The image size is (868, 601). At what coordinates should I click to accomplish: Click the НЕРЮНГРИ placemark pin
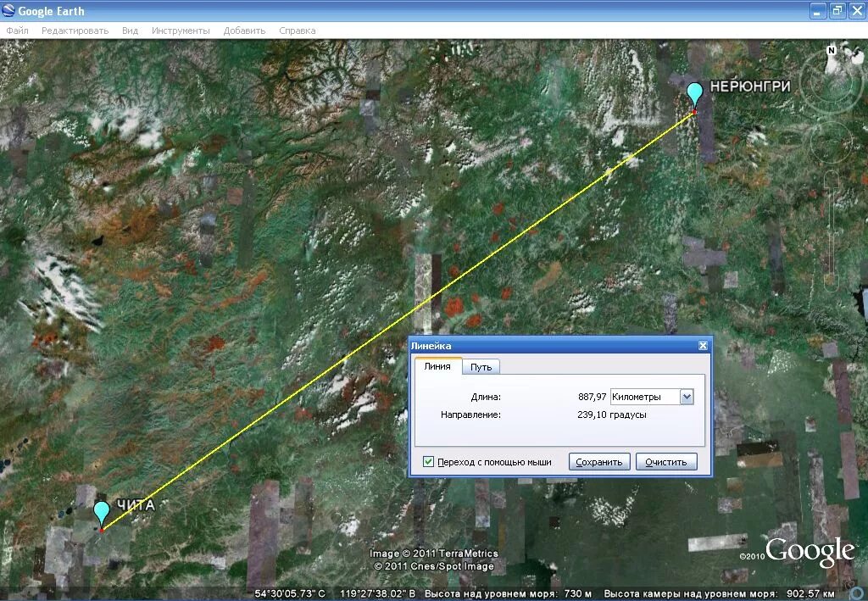(x=694, y=94)
